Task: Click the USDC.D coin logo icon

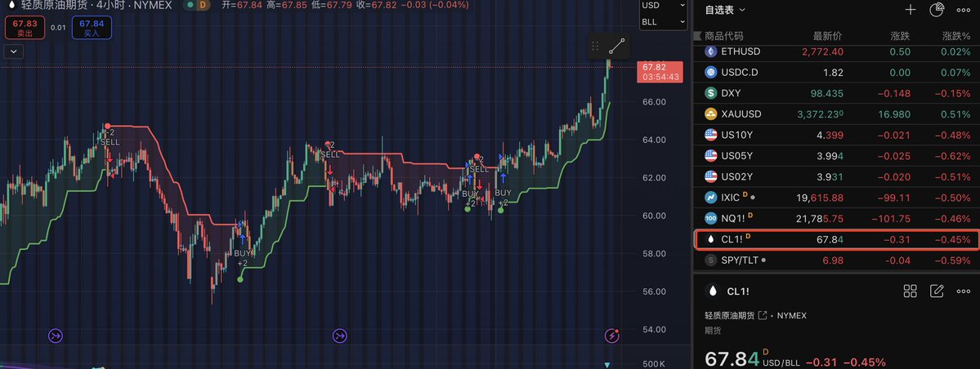Action: click(710, 73)
